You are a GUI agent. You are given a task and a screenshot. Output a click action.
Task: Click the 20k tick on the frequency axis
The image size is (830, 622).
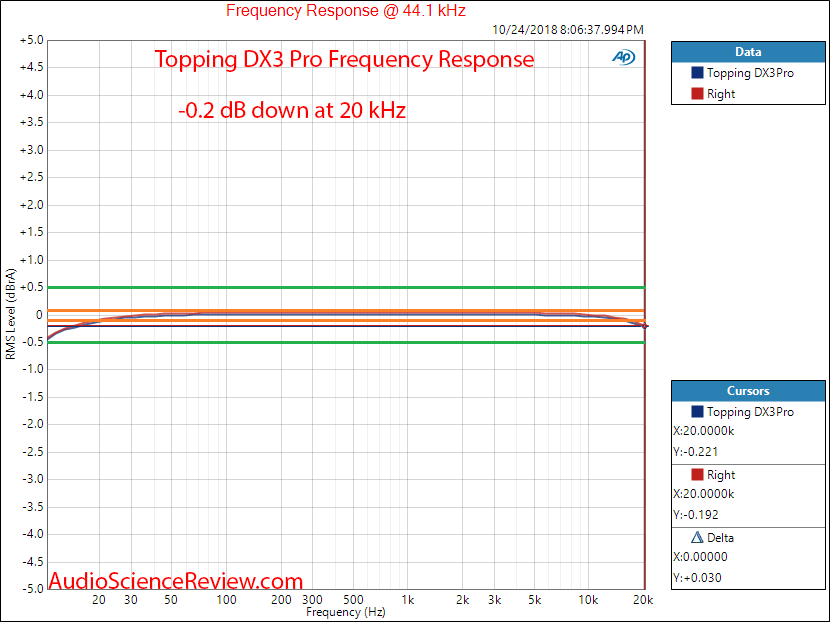coord(643,600)
